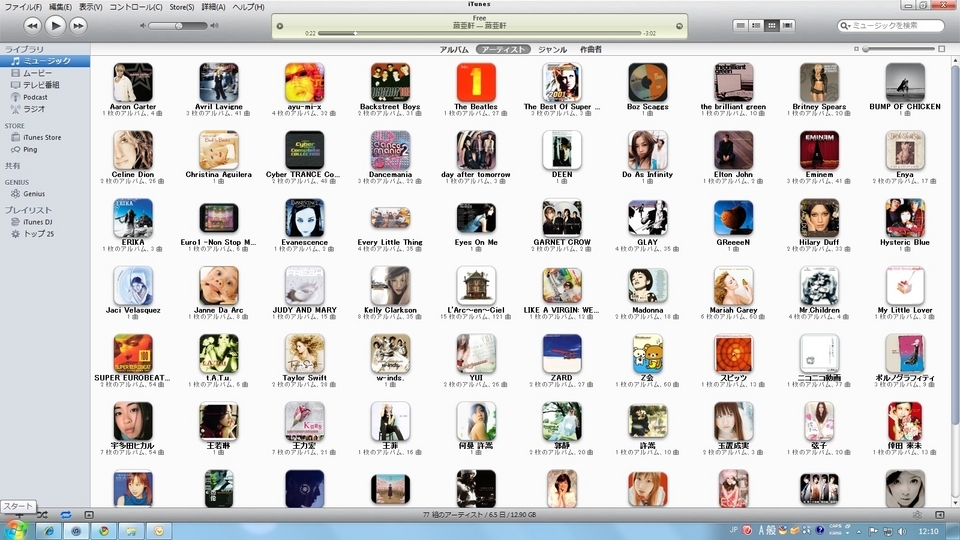Adjust the volume slider knob
The height and width of the screenshot is (540, 960).
pyautogui.click(x=179, y=26)
